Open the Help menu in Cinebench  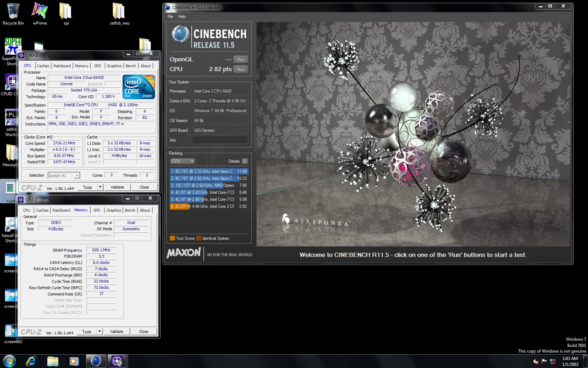(x=182, y=16)
